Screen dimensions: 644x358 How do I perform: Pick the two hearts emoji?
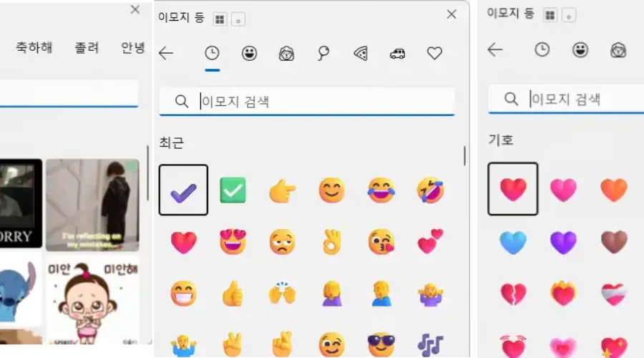[x=431, y=241]
